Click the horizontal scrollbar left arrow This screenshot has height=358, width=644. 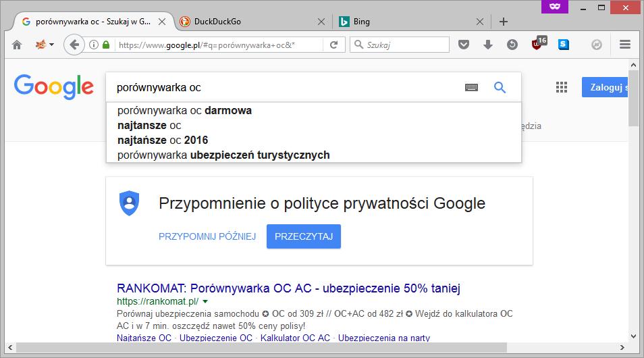click(x=10, y=348)
